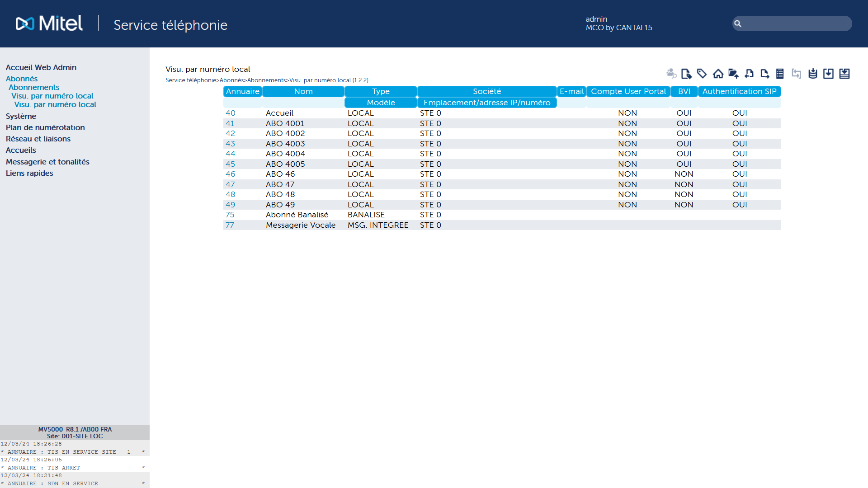Sort by E-mail column header
Image resolution: width=868 pixels, height=488 pixels.
tap(571, 91)
